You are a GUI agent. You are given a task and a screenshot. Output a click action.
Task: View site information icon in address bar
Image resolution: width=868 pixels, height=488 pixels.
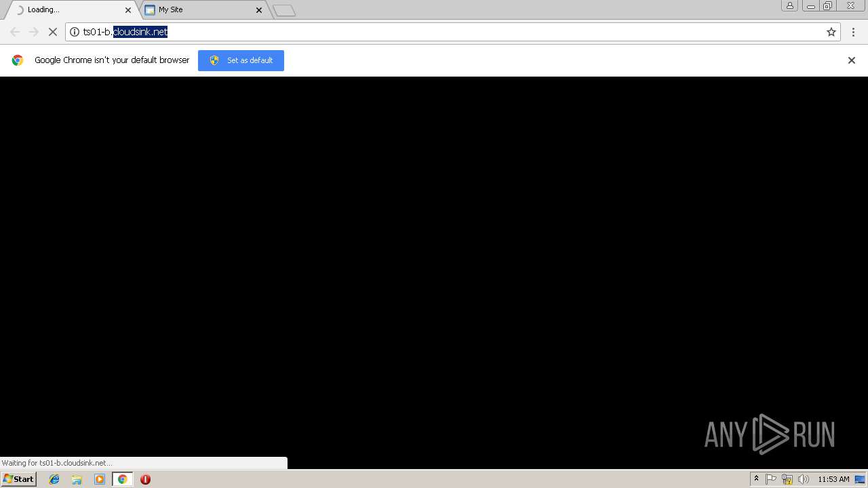75,32
